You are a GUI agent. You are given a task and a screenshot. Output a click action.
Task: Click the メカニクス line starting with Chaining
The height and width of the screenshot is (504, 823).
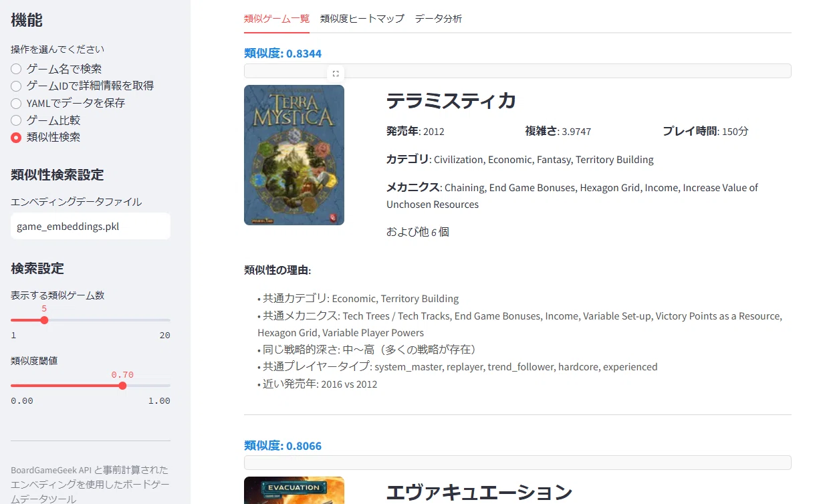[572, 196]
